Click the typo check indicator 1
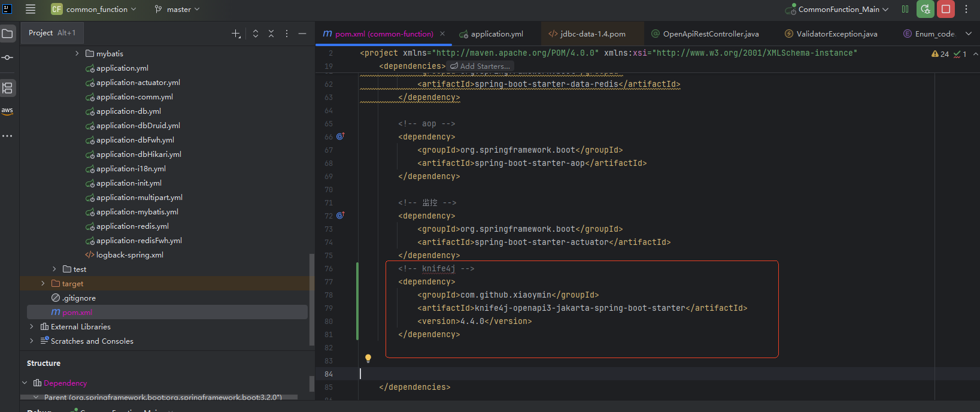Viewport: 980px width, 412px height. click(960, 54)
